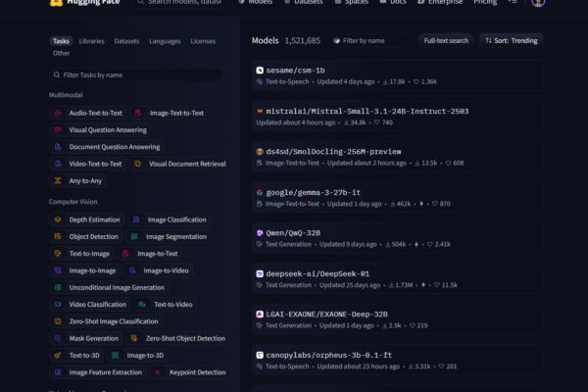Click the Hugging Face logo
588x392 pixels.
click(x=57, y=3)
